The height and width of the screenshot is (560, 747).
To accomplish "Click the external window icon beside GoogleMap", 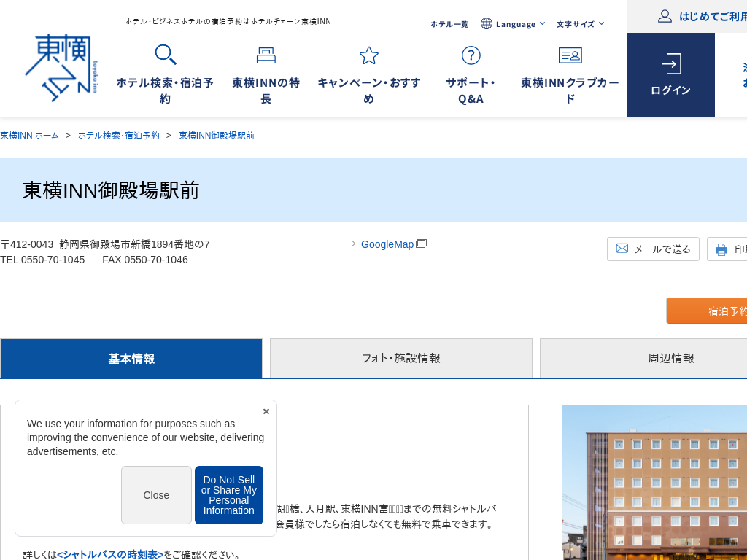I will 421,244.
